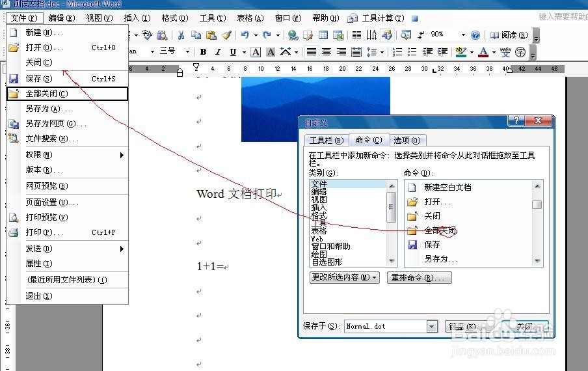588x371 pixels.
Task: Expand the undo history dropdown arrow
Action: pyautogui.click(x=256, y=35)
